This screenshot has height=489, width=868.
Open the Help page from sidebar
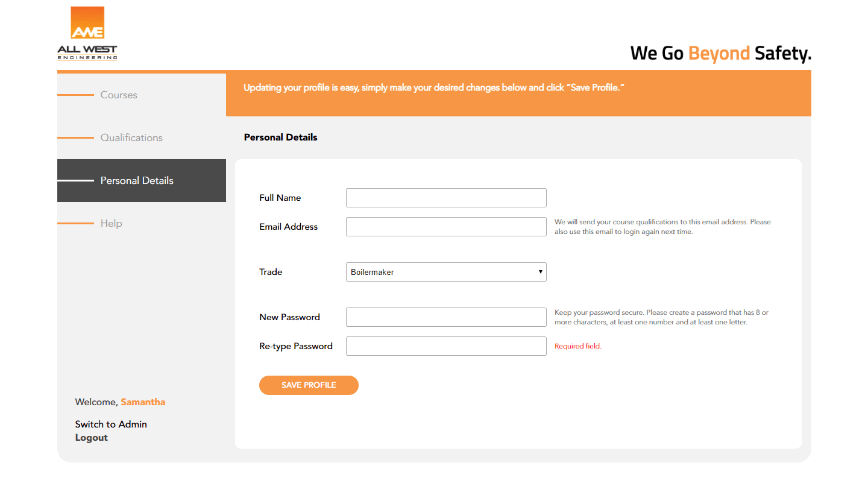111,224
